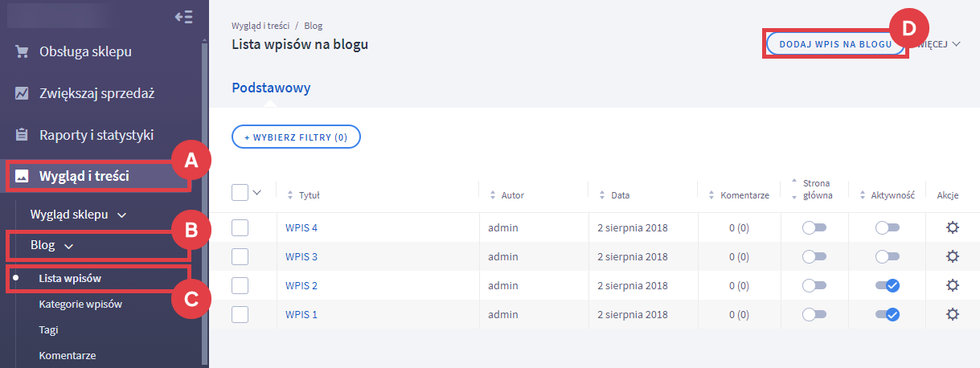The image size is (980, 368).
Task: Tick the checkbox for WPIS 2
Action: 240,285
